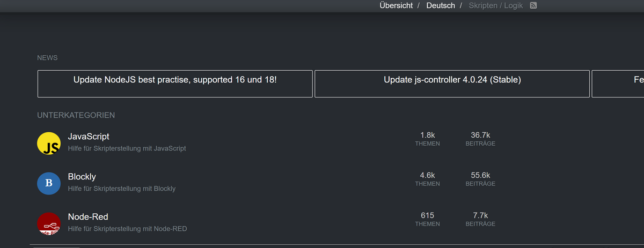Click the blue Blockly B icon
Image resolution: width=644 pixels, height=248 pixels.
coord(48,183)
